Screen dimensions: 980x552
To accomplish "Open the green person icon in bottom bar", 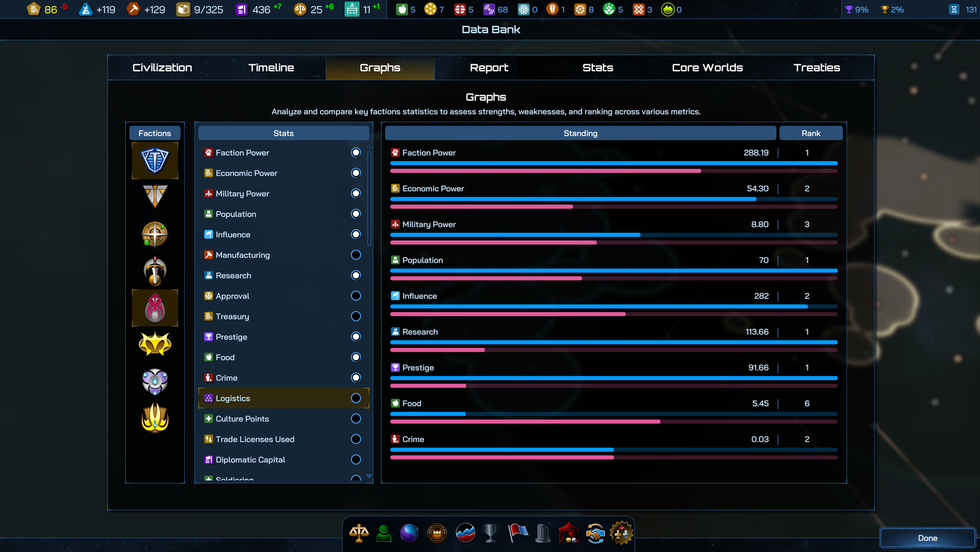I will point(384,533).
